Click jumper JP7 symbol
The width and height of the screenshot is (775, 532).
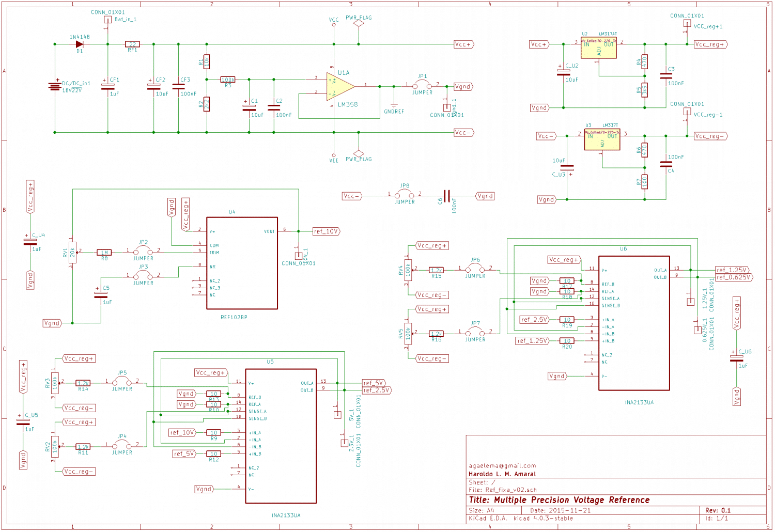pyautogui.click(x=475, y=332)
